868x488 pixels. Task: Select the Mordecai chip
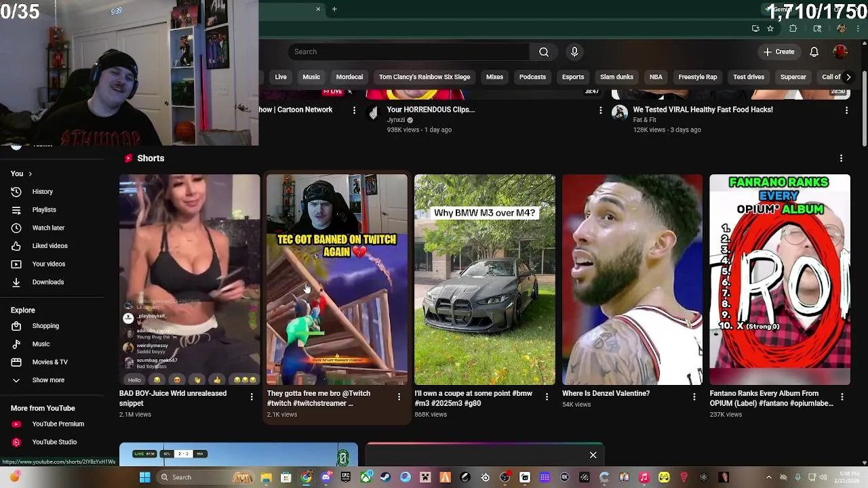[x=349, y=77]
